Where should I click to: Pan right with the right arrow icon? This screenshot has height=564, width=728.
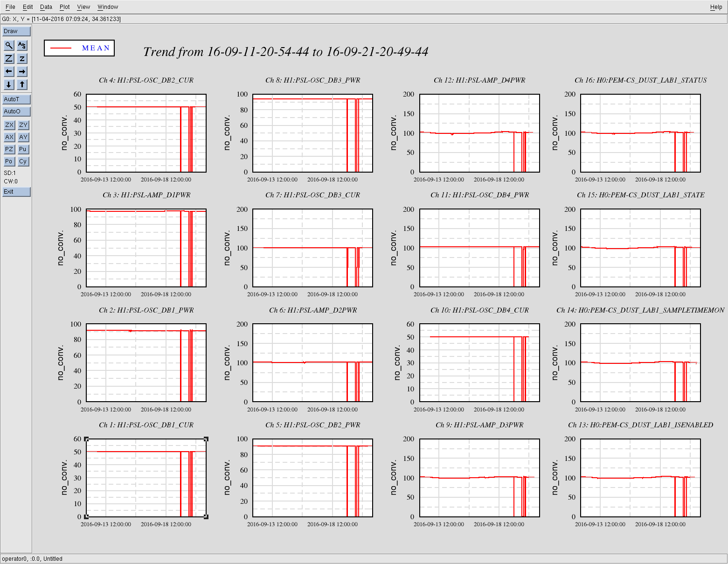click(22, 71)
